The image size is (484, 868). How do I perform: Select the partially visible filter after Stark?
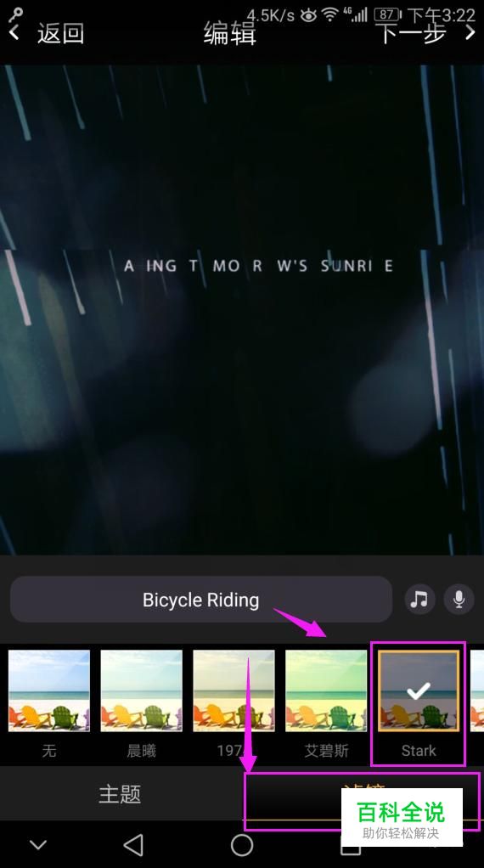477,690
